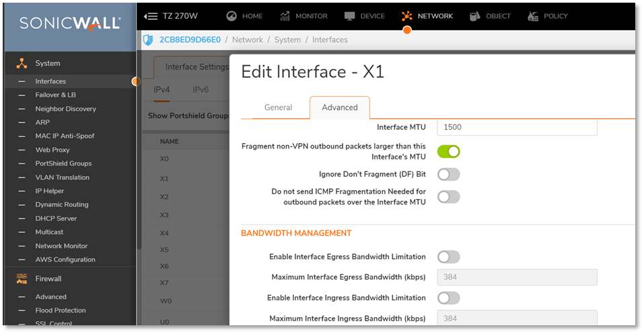The width and height of the screenshot is (644, 334).
Task: Toggle Fragment non-VPN outbound packets switch
Action: (x=448, y=151)
